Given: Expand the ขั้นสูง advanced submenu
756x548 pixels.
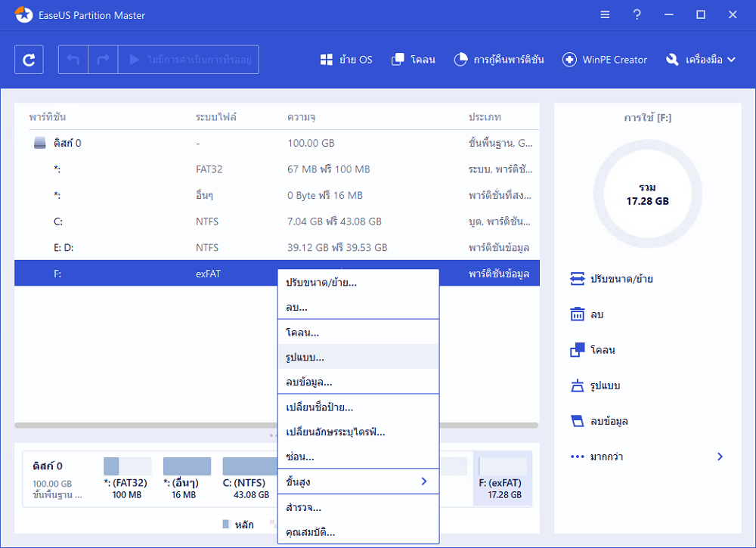Looking at the screenshot, I should point(358,481).
